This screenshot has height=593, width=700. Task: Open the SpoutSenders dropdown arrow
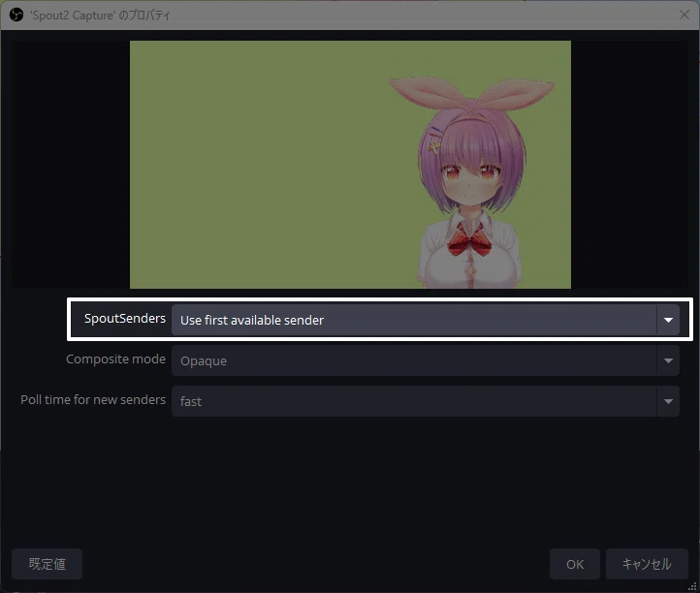[x=668, y=320]
